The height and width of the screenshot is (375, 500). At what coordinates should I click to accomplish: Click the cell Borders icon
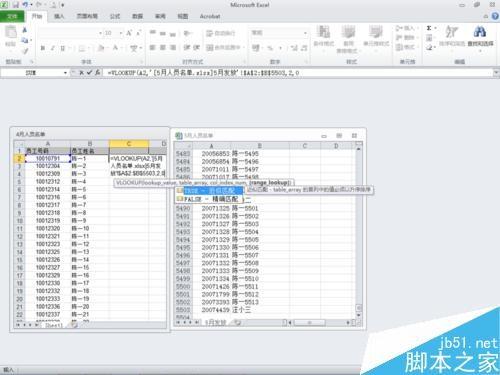click(x=82, y=48)
